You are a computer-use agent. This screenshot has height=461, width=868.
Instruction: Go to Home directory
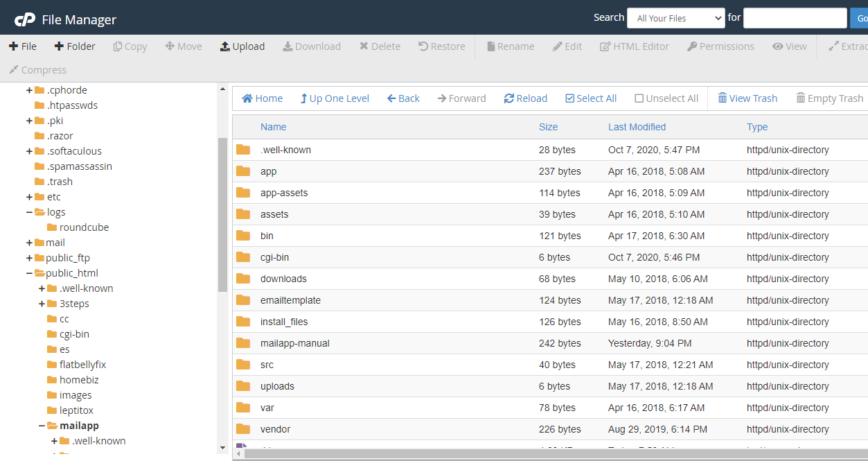(262, 98)
